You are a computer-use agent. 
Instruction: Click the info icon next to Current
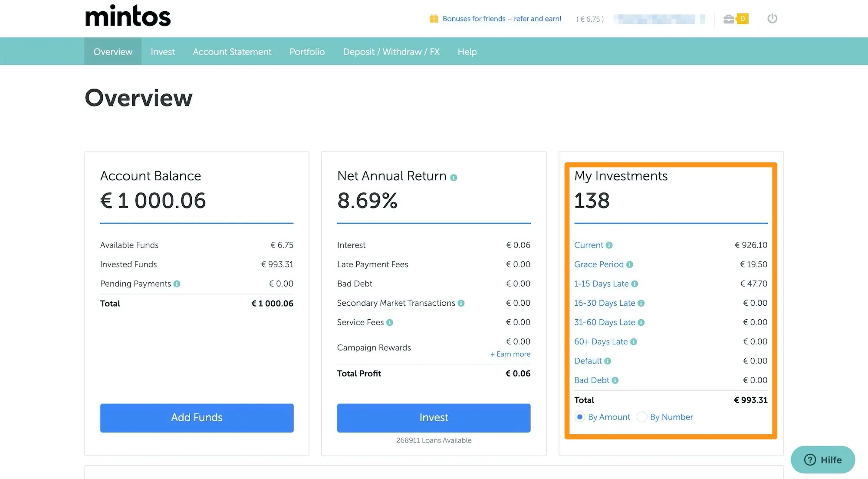click(x=609, y=245)
